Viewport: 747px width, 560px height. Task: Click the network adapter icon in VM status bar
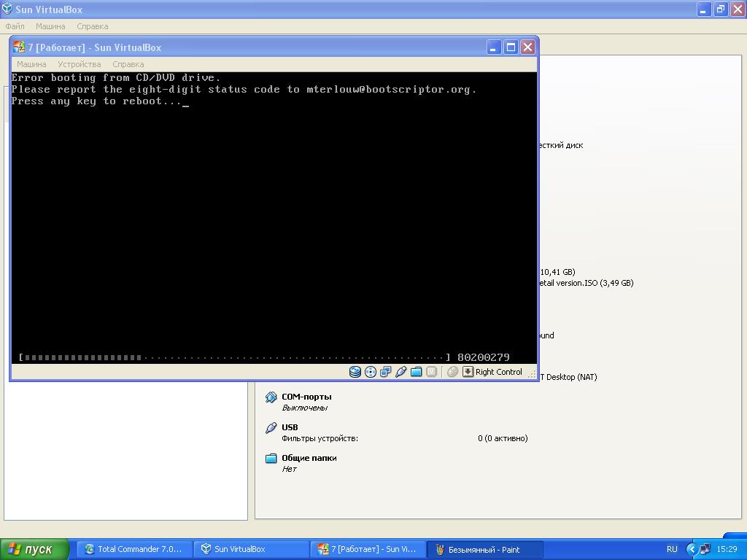coord(385,372)
